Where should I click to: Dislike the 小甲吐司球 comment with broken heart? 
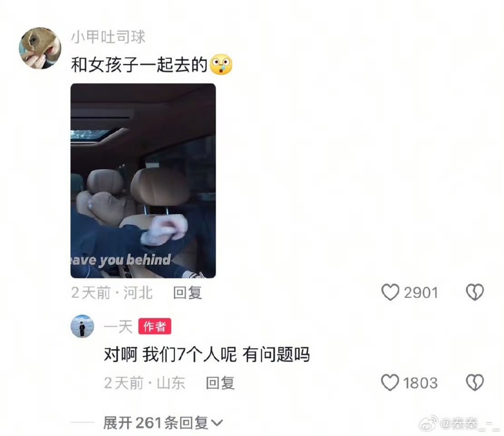pos(475,292)
